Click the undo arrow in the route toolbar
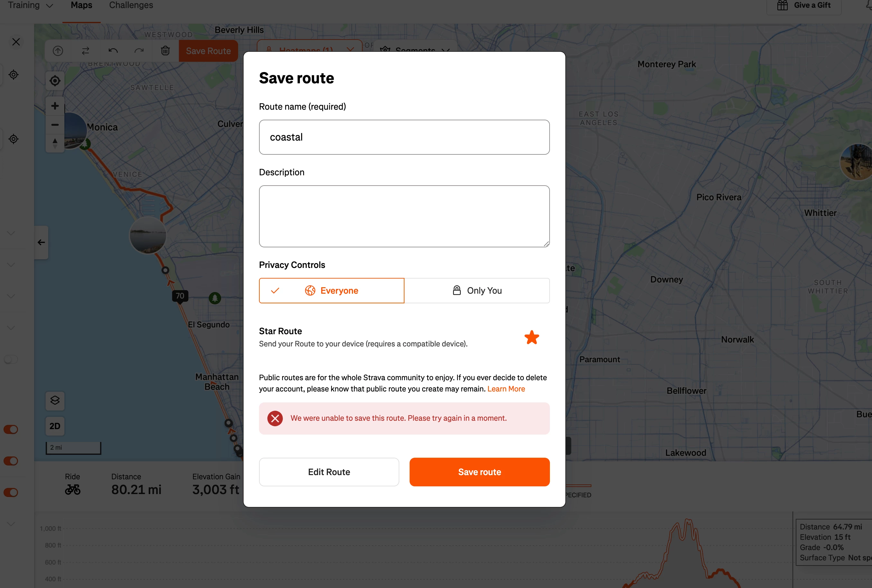Image resolution: width=872 pixels, height=588 pixels. pyautogui.click(x=113, y=51)
